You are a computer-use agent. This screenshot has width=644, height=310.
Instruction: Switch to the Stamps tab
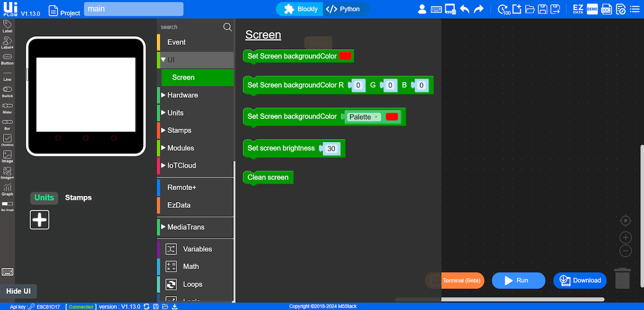click(x=78, y=197)
